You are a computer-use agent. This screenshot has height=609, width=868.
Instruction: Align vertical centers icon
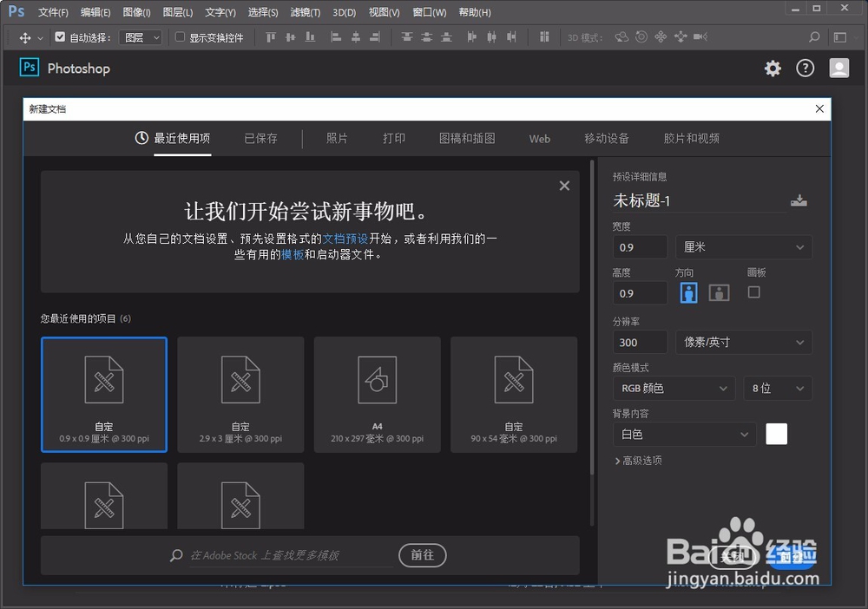tap(290, 37)
